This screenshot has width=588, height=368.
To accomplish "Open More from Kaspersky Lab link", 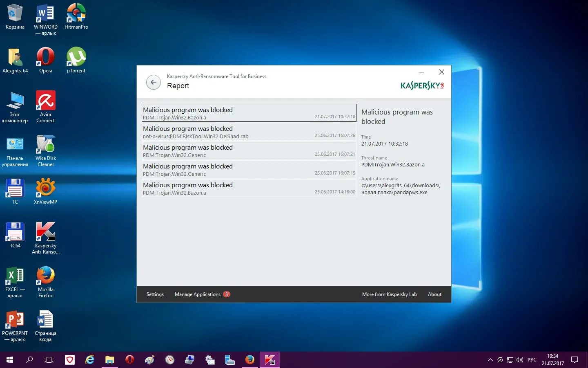I will (390, 294).
